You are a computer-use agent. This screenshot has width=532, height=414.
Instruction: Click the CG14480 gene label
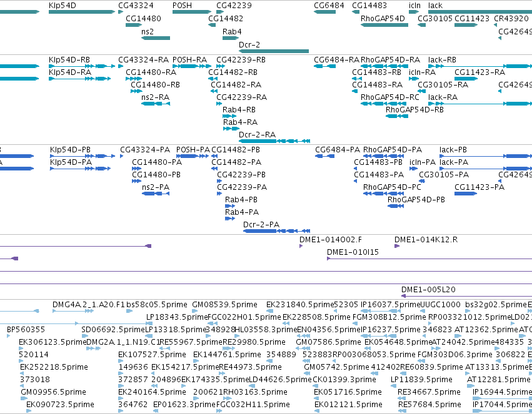tap(143, 19)
